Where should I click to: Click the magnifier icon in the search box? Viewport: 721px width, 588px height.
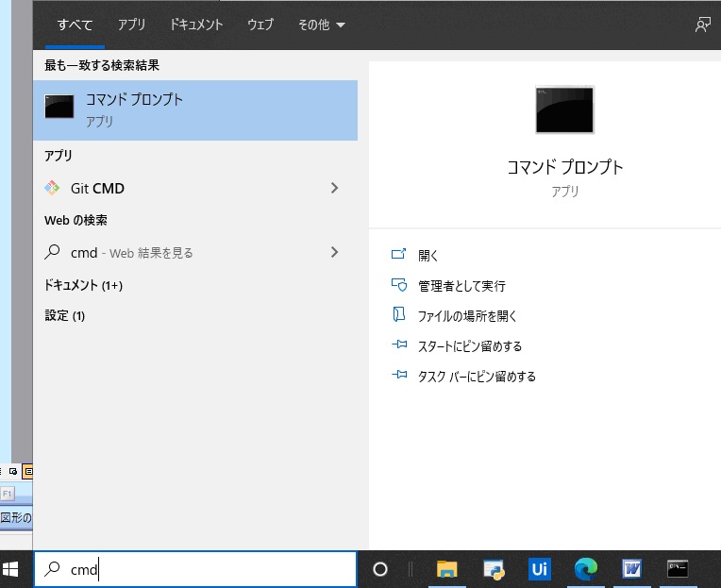coord(52,569)
